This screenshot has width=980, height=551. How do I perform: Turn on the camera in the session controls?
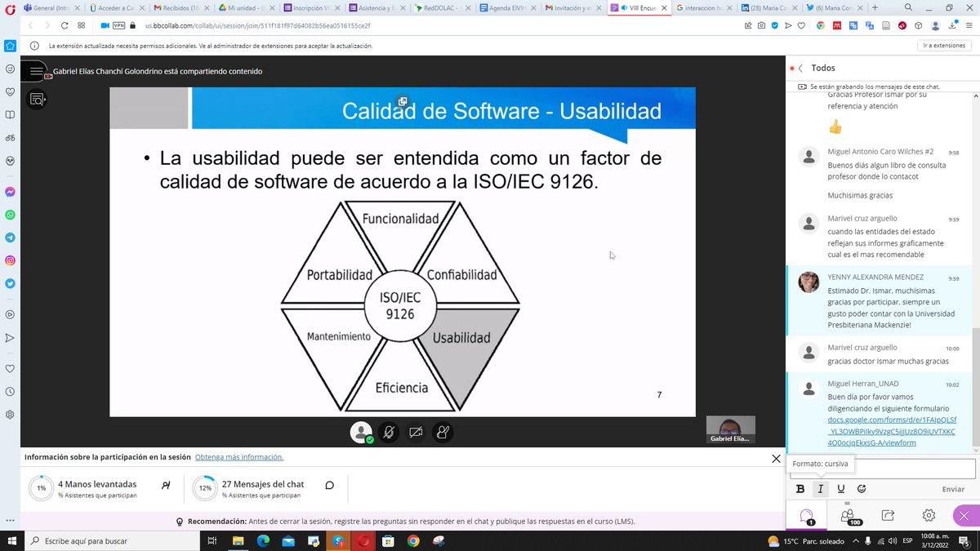pyautogui.click(x=416, y=433)
